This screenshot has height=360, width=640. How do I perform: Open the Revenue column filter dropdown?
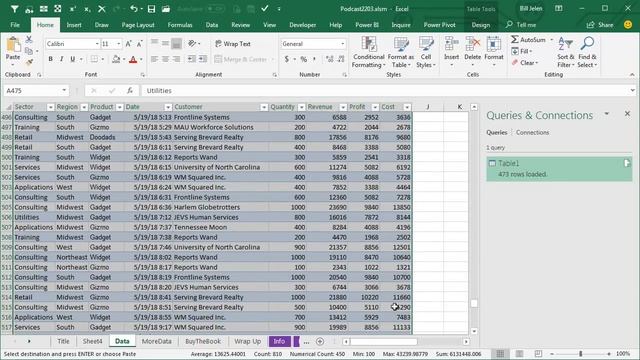(x=343, y=107)
